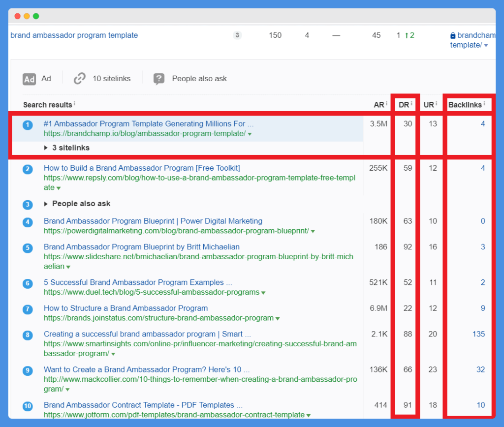Open dropdown arrow after the repsly.com URL
This screenshot has width=504, height=427.
click(x=59, y=188)
